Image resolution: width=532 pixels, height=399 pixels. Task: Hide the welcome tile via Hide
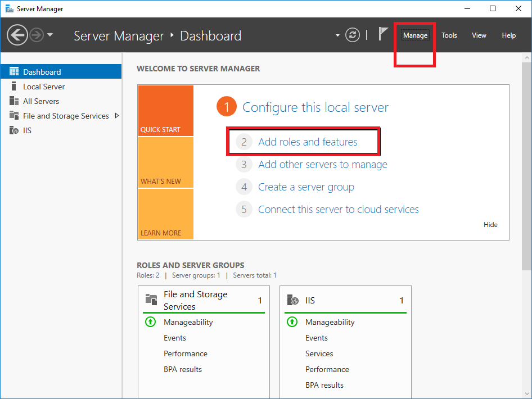[x=490, y=225]
